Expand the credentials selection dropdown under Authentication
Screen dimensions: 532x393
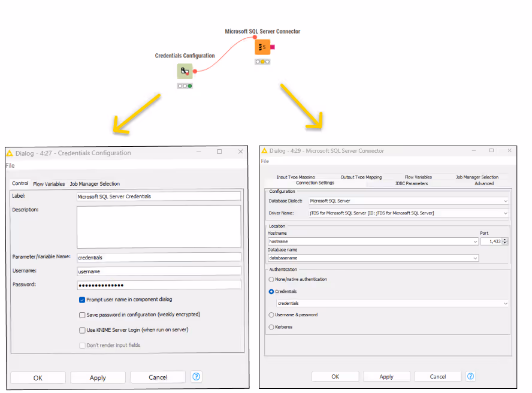tap(506, 303)
